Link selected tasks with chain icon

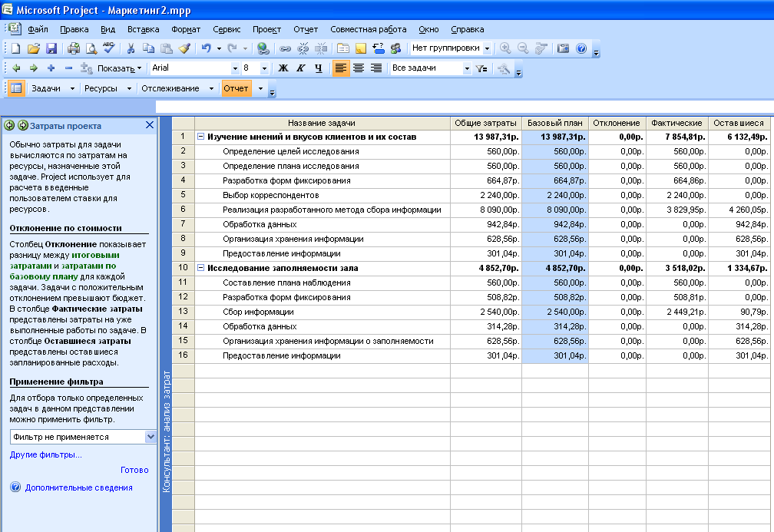click(286, 48)
